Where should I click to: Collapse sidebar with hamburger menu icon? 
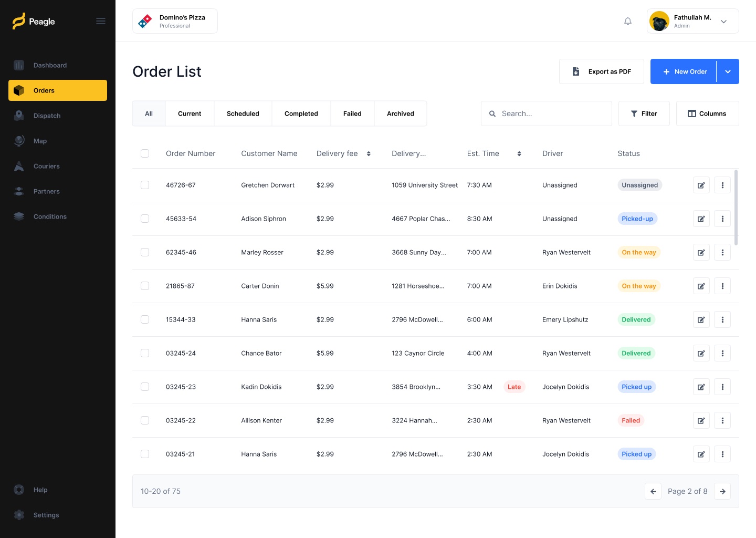(101, 21)
